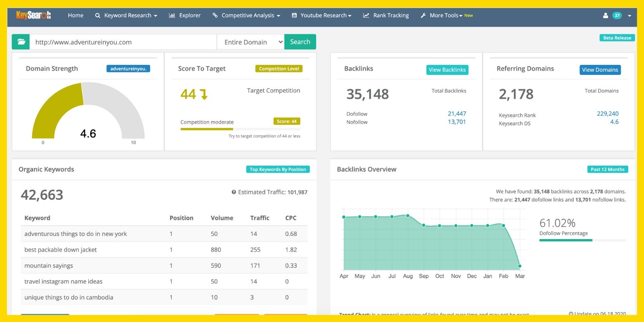Click the user account icon
Screen dimensions: 644x322
[605, 15]
